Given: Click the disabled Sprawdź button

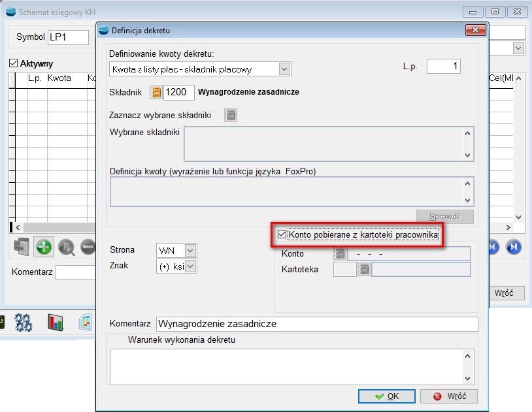Looking at the screenshot, I should pos(445,217).
